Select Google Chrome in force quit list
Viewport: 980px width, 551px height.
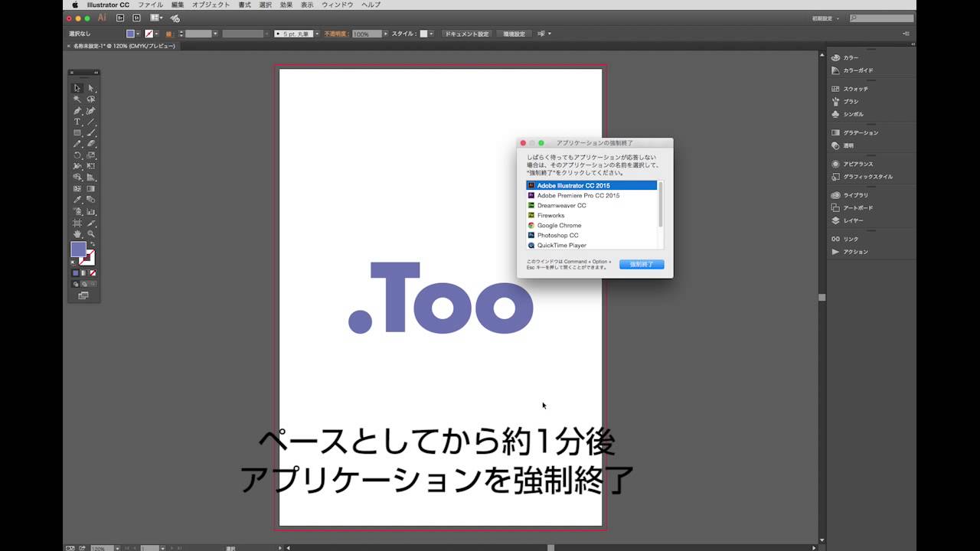(559, 226)
